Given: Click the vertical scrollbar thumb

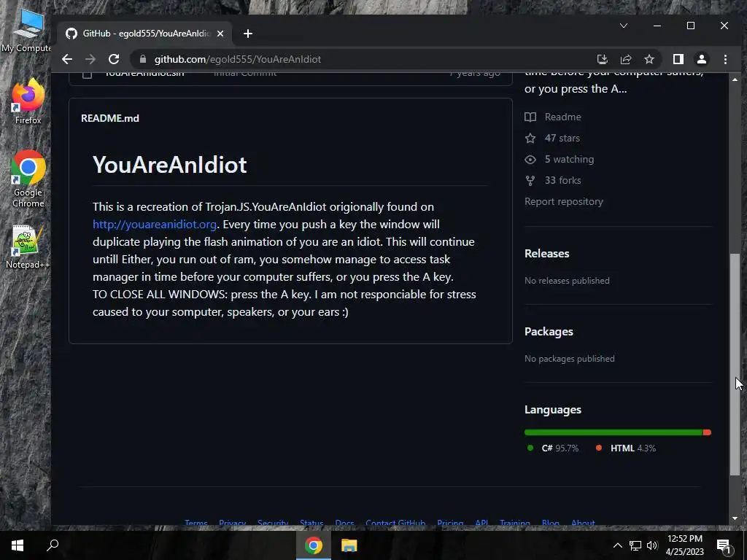Looking at the screenshot, I should (x=735, y=365).
